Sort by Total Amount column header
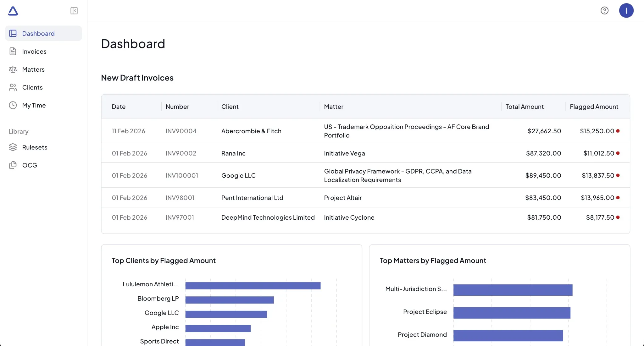Viewport: 644px width, 346px height. click(524, 107)
